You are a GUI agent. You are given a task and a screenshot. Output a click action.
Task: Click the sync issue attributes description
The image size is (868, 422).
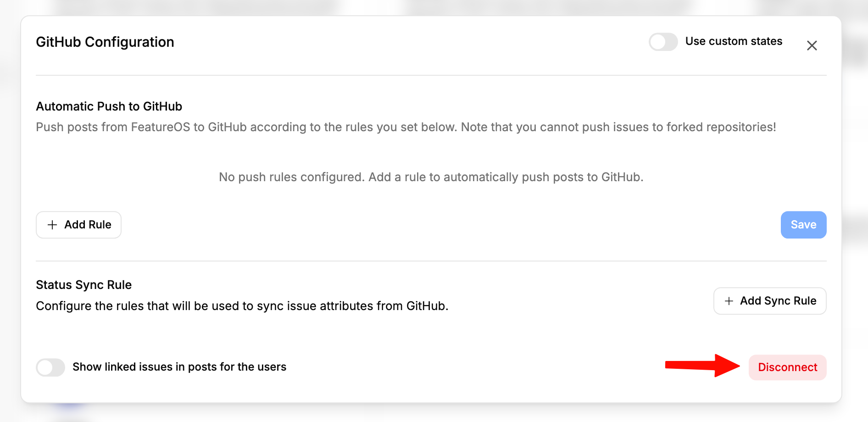coord(242,306)
